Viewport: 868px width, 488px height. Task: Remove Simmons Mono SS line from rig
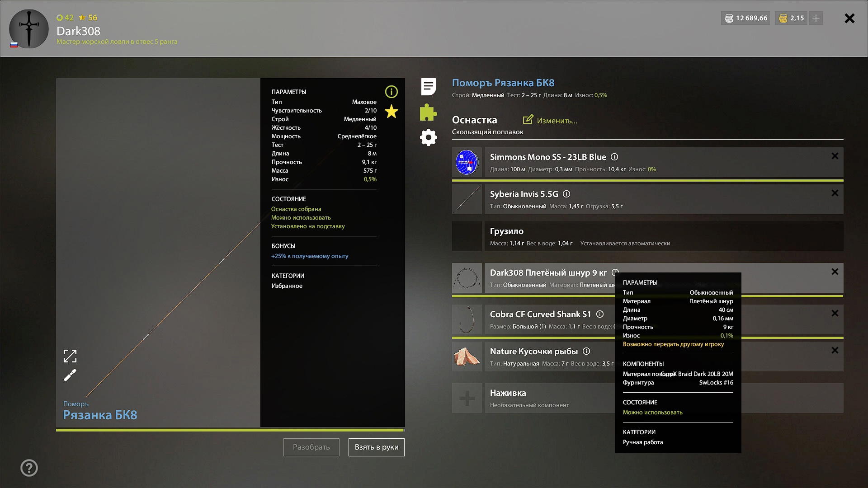coord(835,156)
